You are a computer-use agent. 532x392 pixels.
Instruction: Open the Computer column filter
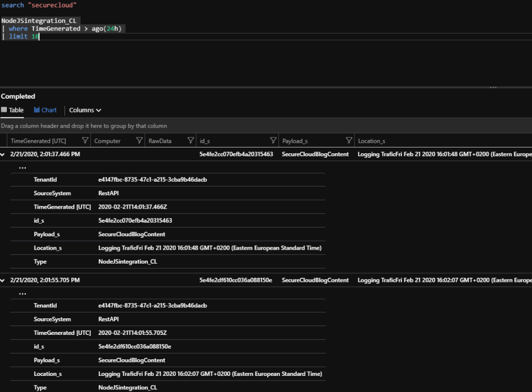(139, 141)
